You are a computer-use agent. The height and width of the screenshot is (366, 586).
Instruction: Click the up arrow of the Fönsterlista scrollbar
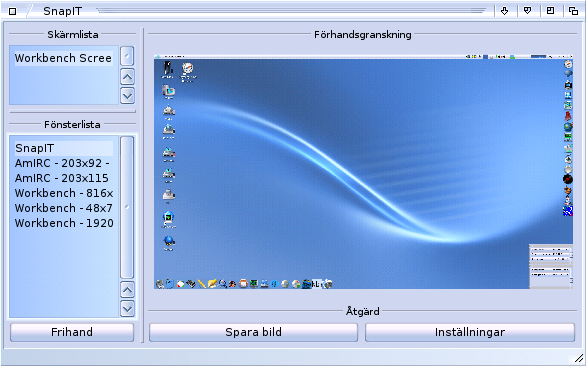coord(127,290)
